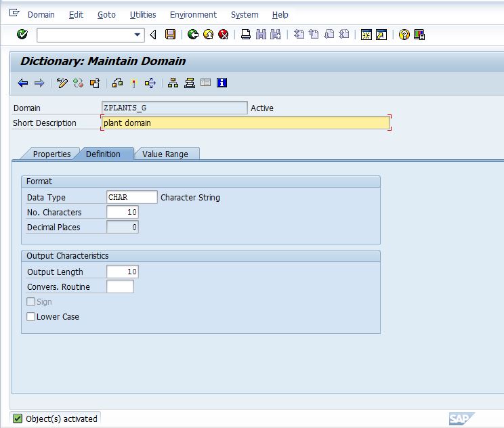Open the Domain menu
The width and height of the screenshot is (504, 428).
click(41, 15)
